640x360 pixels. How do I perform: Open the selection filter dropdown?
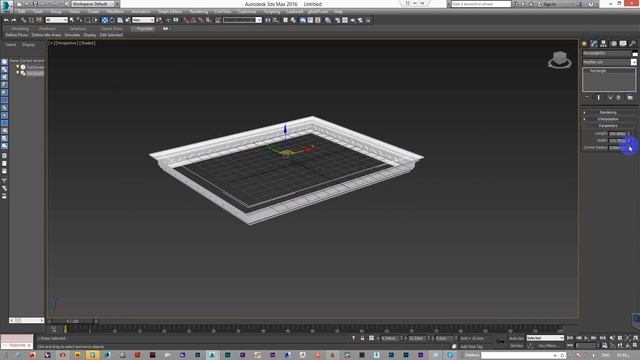56,20
